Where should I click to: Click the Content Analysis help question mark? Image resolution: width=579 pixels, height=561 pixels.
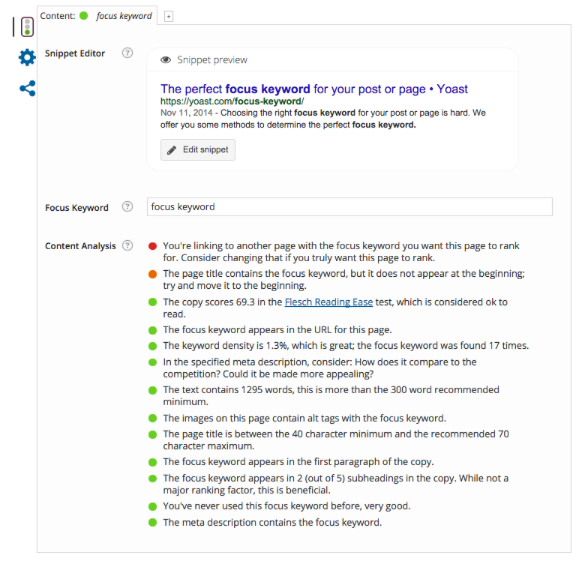[x=127, y=246]
